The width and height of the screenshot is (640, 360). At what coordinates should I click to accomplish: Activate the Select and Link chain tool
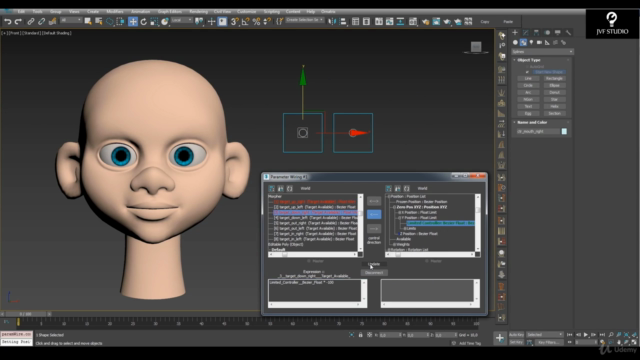click(31, 21)
